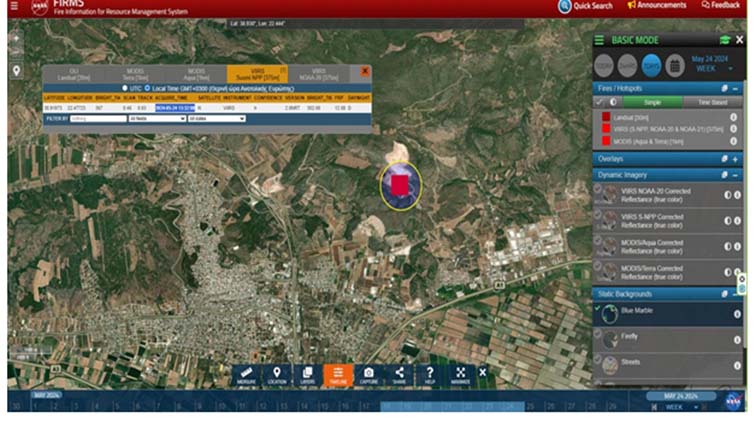
Task: Select the Local Time radio button
Action: (x=148, y=88)
